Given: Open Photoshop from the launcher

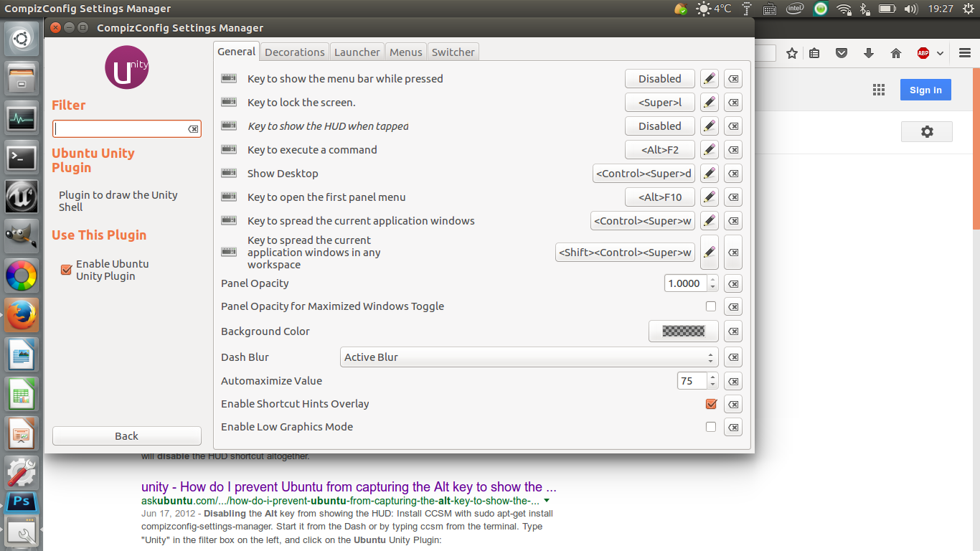Looking at the screenshot, I should (x=22, y=502).
